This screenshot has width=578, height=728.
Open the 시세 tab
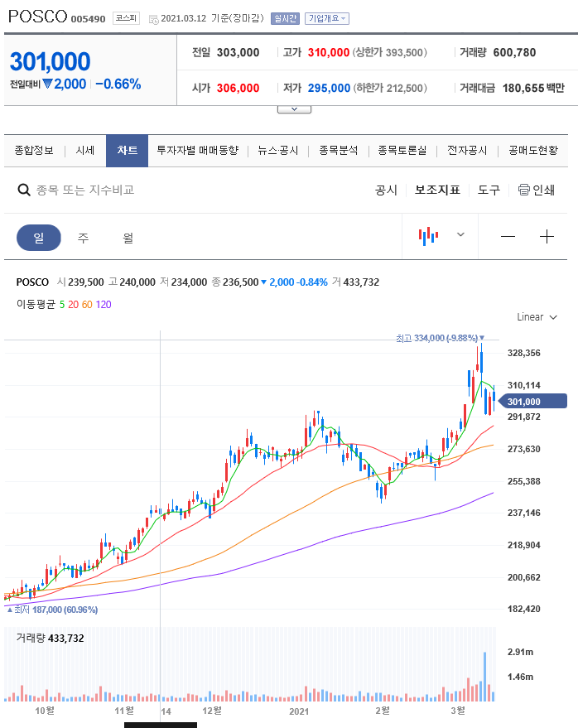(85, 151)
